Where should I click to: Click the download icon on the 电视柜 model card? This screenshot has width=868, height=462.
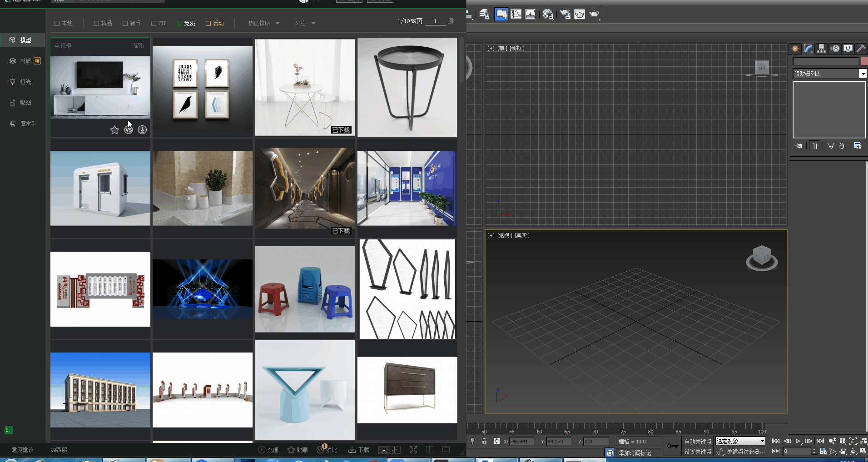(142, 130)
